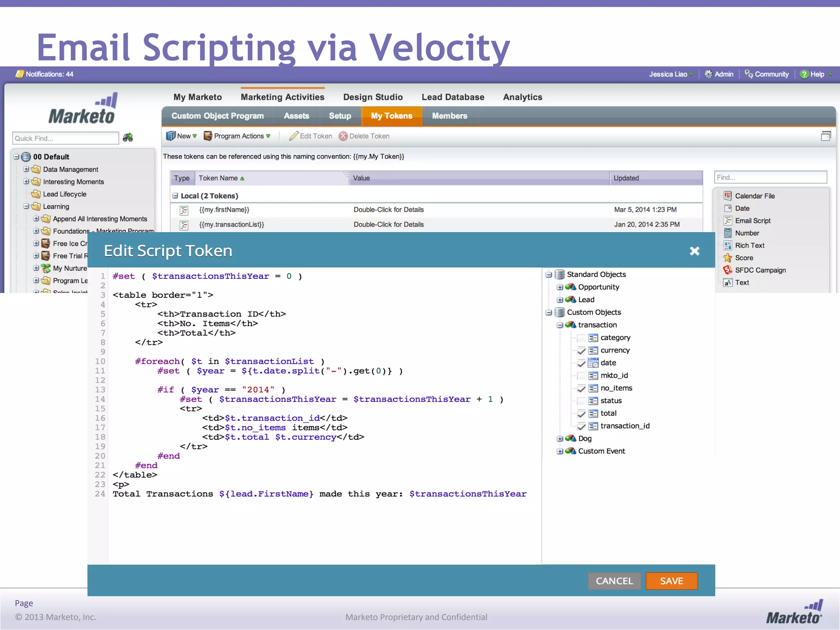
Task: Open the Help question mark icon
Action: point(804,74)
